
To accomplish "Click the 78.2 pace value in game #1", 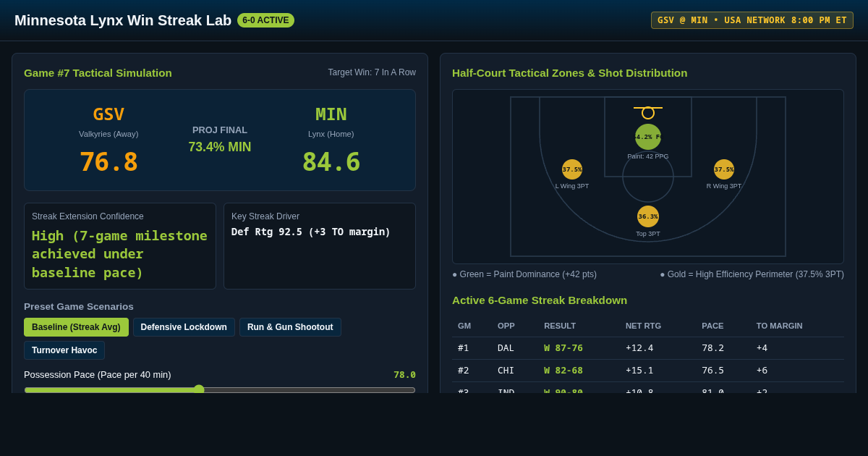I will [x=713, y=348].
